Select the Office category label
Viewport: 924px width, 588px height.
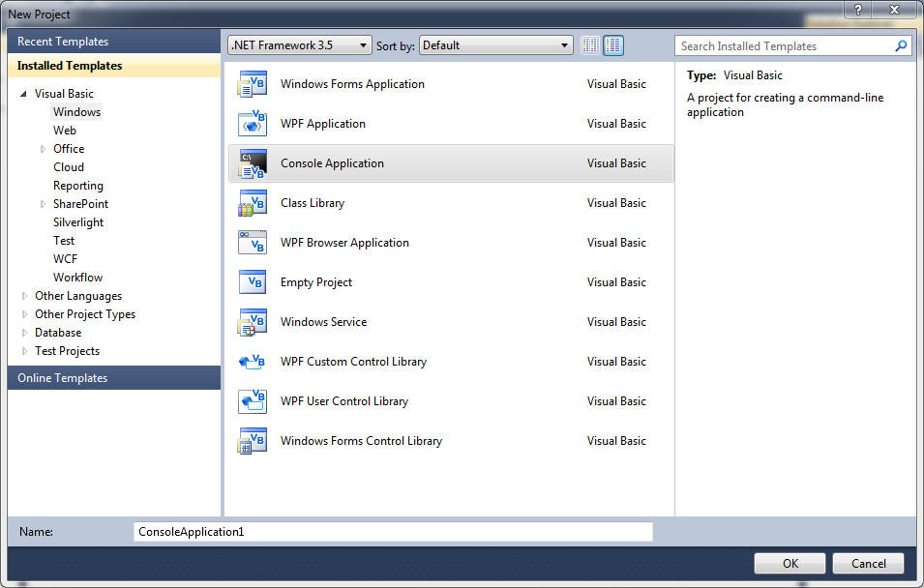[x=69, y=149]
